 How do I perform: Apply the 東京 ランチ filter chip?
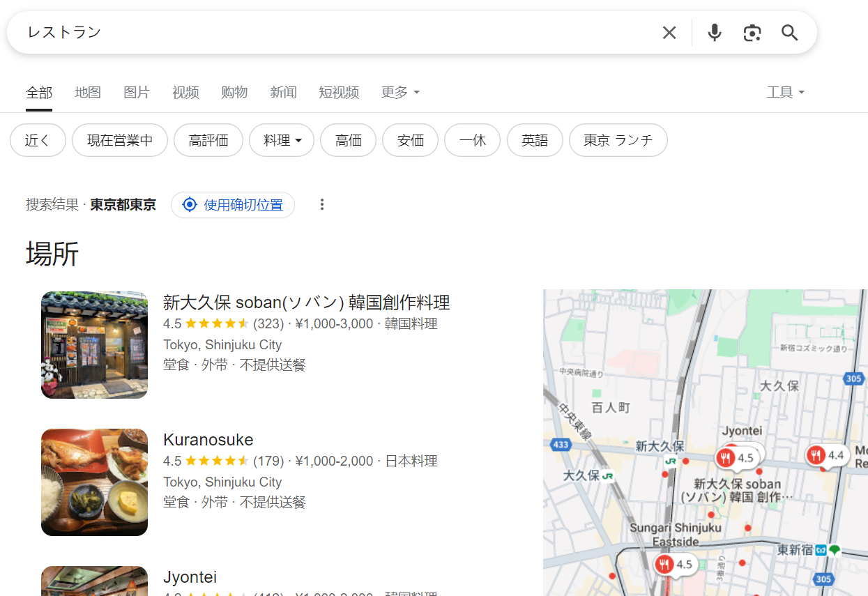pyautogui.click(x=618, y=140)
